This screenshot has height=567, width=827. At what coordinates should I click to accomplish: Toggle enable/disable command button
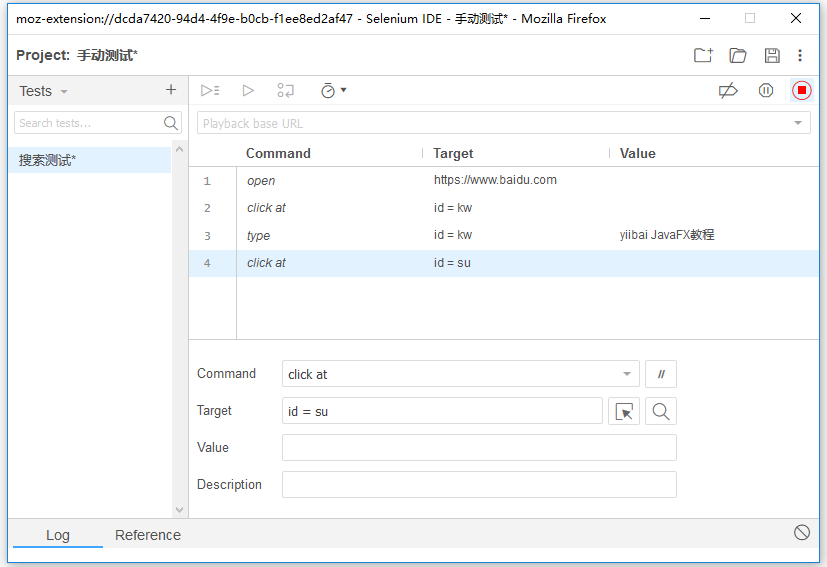point(661,374)
